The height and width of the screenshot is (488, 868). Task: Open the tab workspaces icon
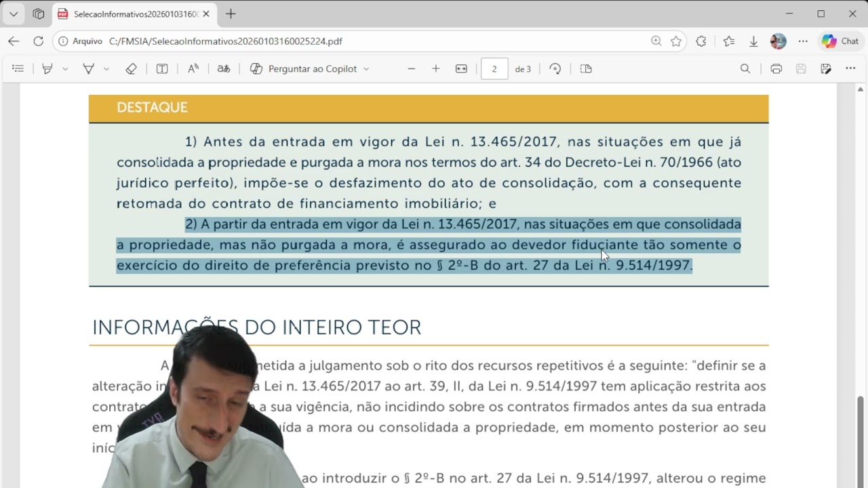[x=39, y=14]
